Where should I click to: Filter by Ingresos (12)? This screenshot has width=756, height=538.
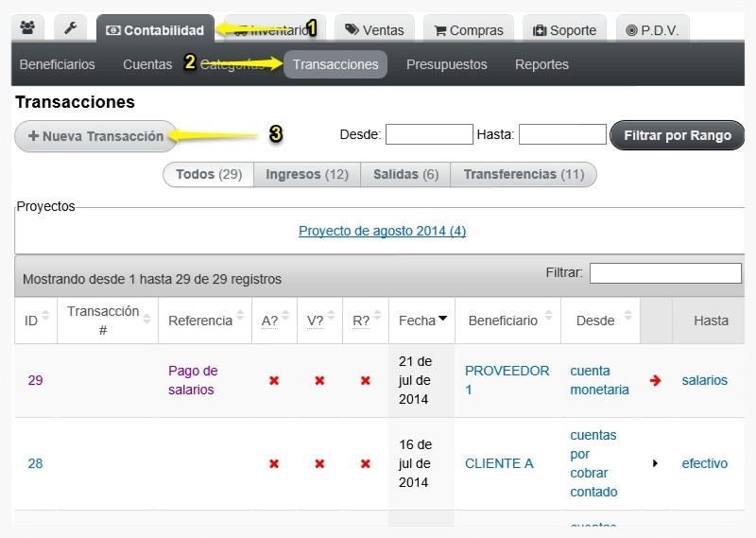[307, 174]
